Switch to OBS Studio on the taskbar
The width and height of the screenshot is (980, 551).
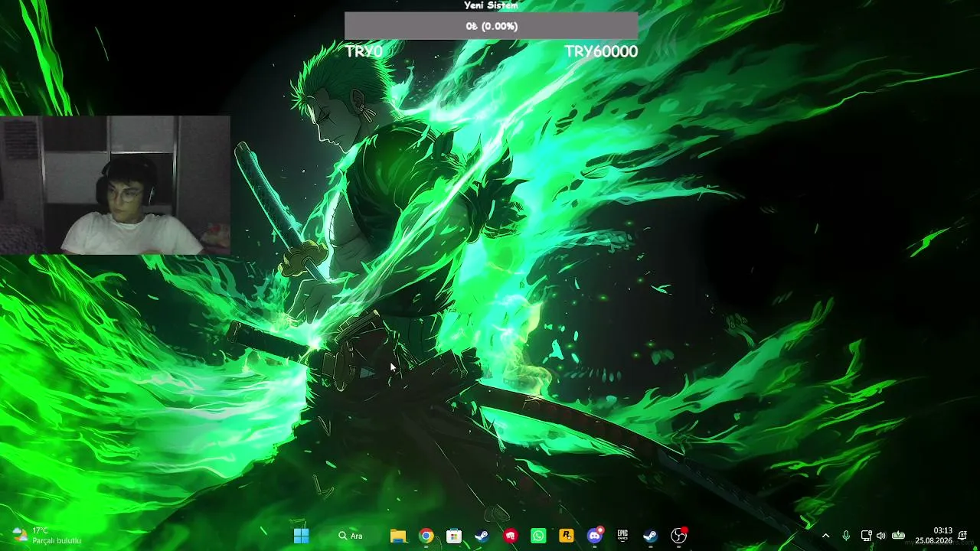click(x=678, y=536)
